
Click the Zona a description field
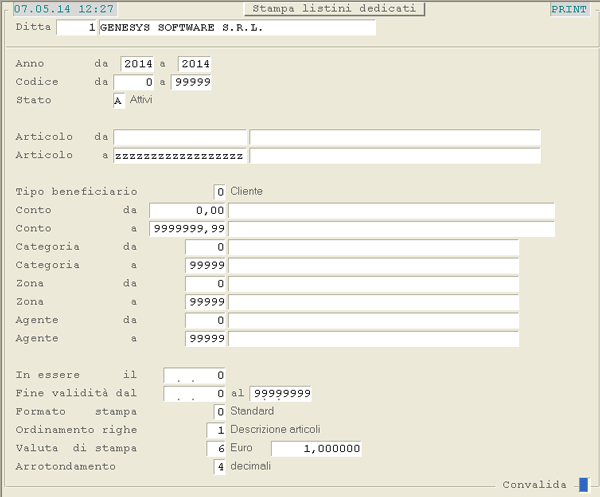[x=373, y=302]
